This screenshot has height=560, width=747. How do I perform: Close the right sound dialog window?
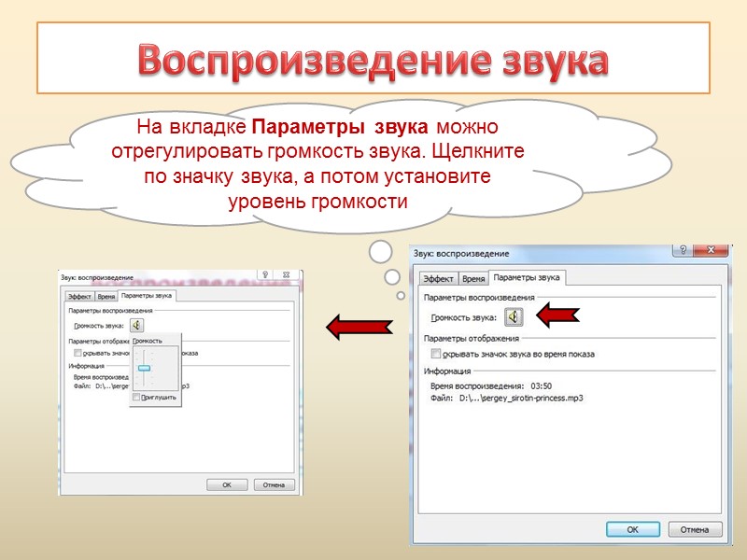point(711,250)
